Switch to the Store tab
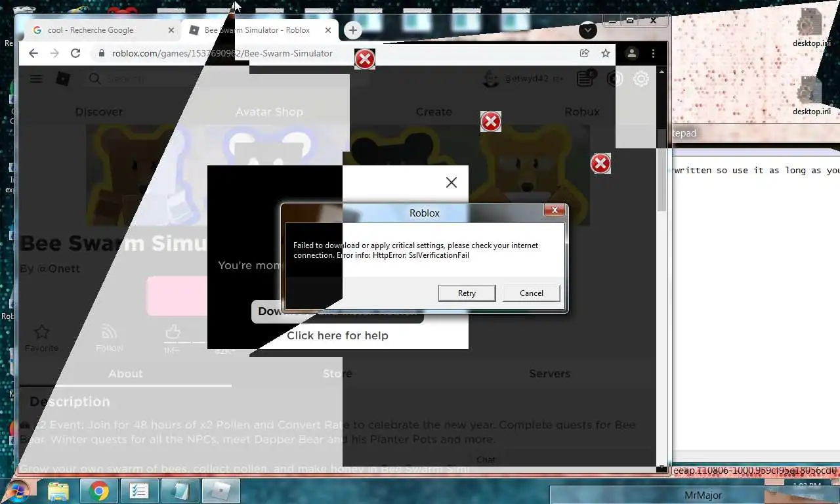Viewport: 840px width, 504px height. pyautogui.click(x=337, y=373)
